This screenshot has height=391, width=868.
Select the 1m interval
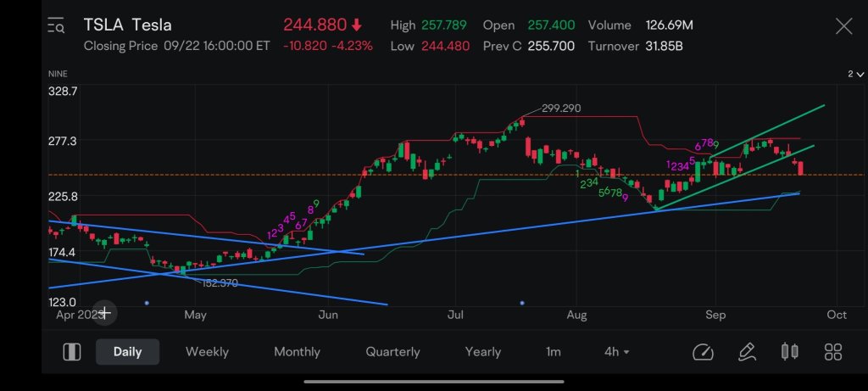tap(553, 352)
